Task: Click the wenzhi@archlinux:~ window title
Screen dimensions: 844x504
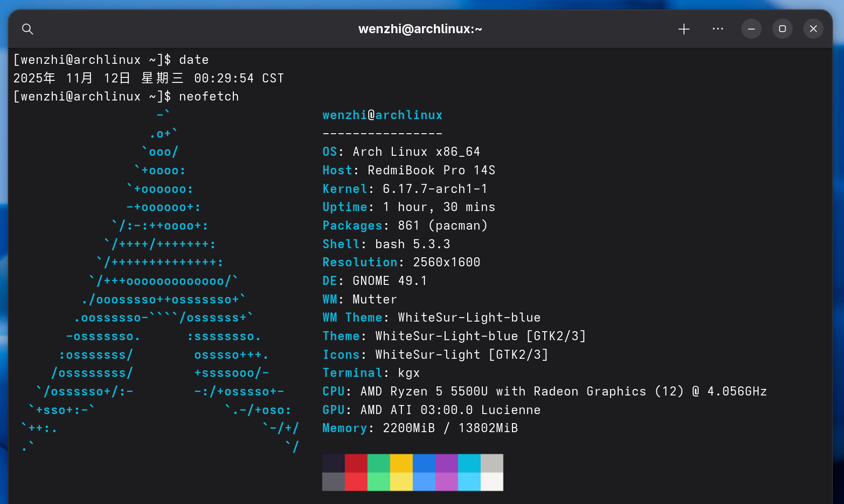Action: (x=420, y=29)
